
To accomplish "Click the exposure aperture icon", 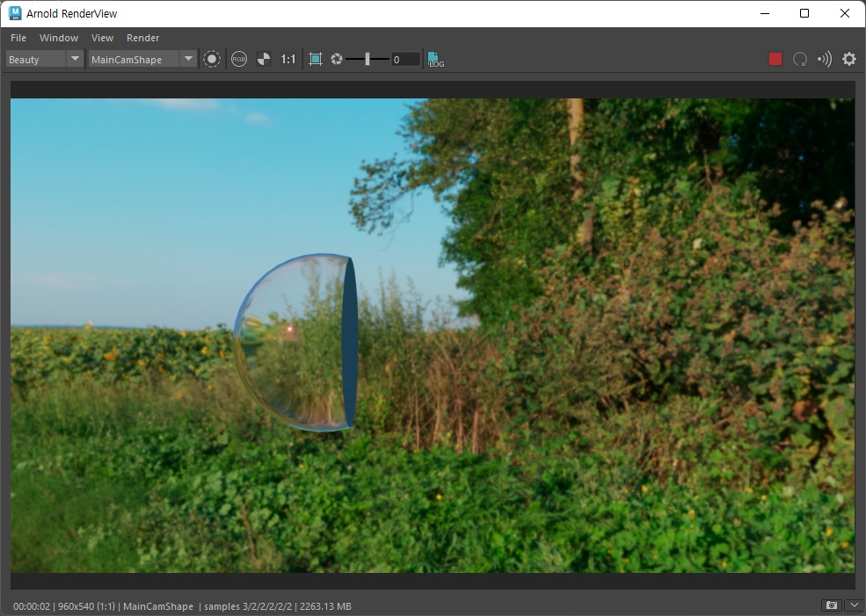I will [x=337, y=59].
